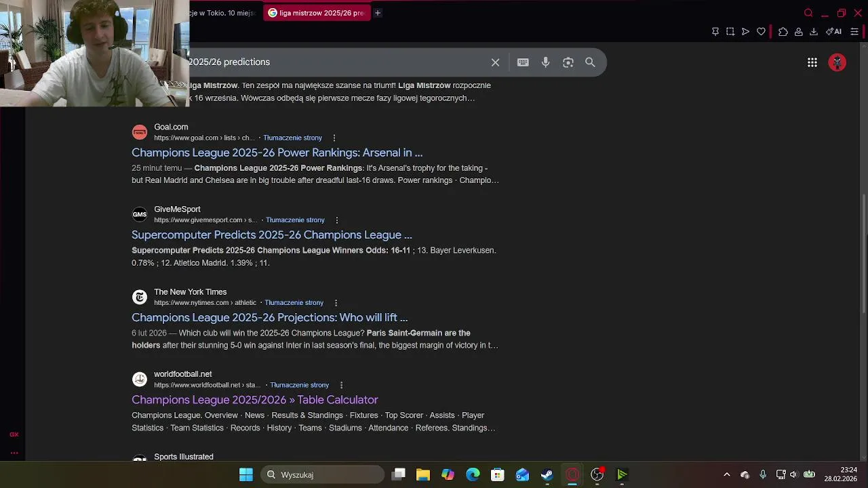
Task: Click the Opera GX taskbar icon
Action: 572,474
